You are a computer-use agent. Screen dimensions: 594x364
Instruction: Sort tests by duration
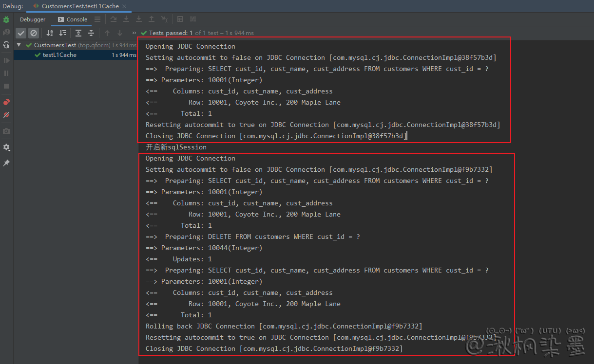(x=62, y=33)
